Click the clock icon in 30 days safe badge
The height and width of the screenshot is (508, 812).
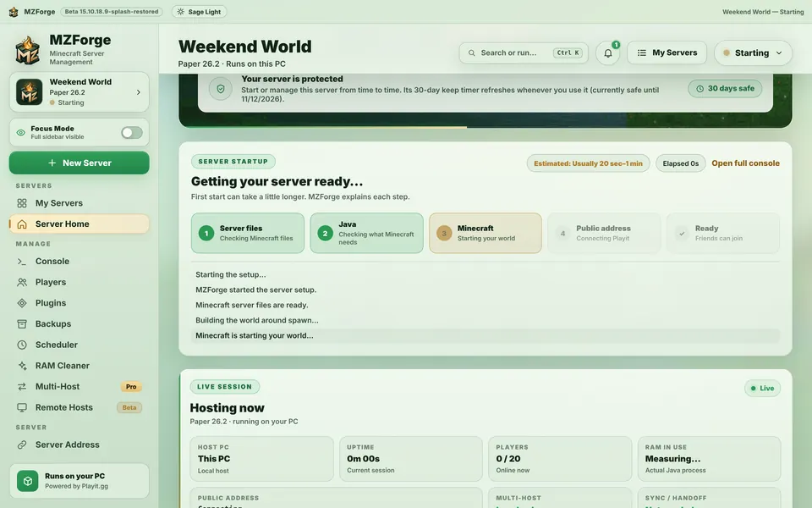700,89
